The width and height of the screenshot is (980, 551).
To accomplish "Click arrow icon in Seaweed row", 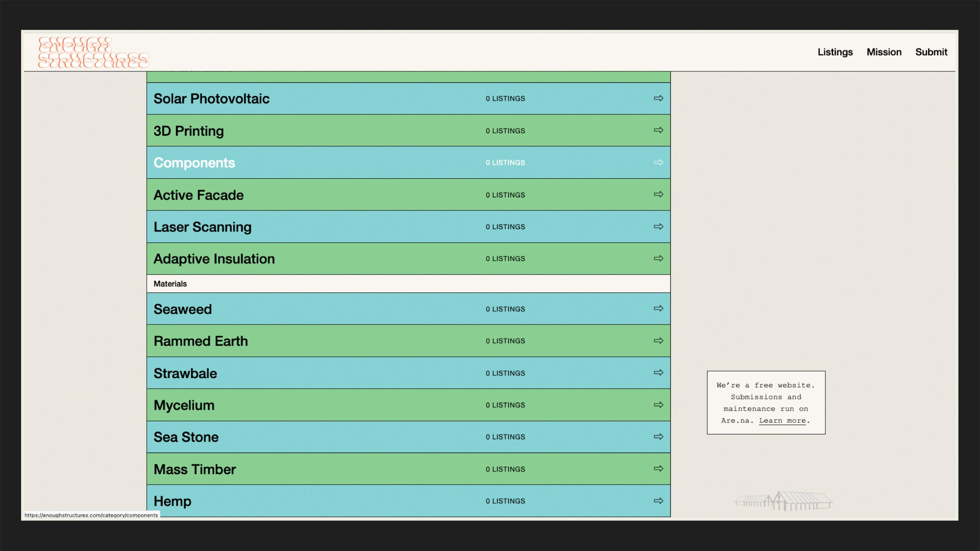I will point(658,308).
